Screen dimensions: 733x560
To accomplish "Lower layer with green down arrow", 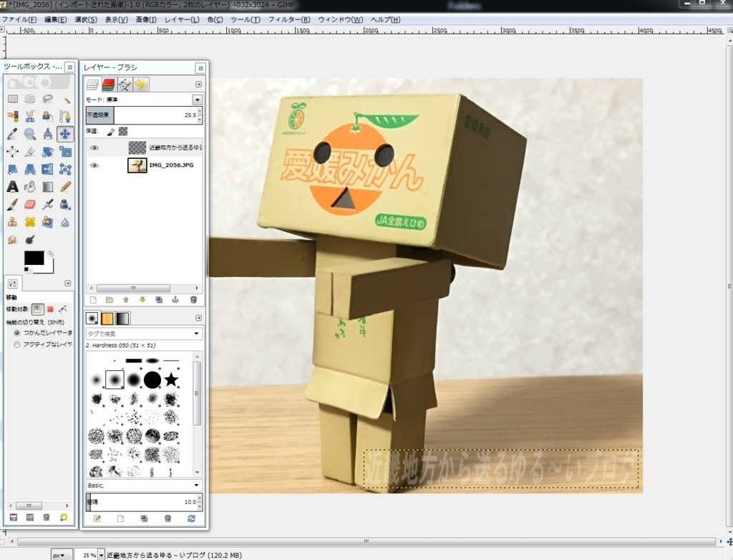I will click(142, 300).
